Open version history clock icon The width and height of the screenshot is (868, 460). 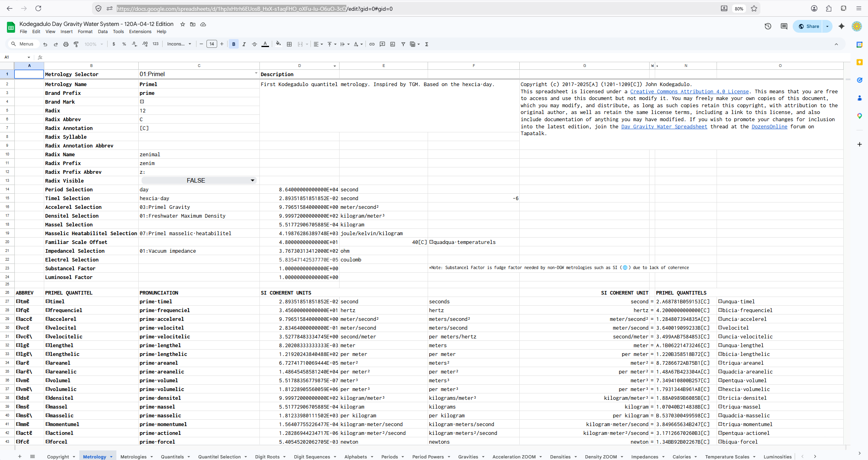pos(768,26)
